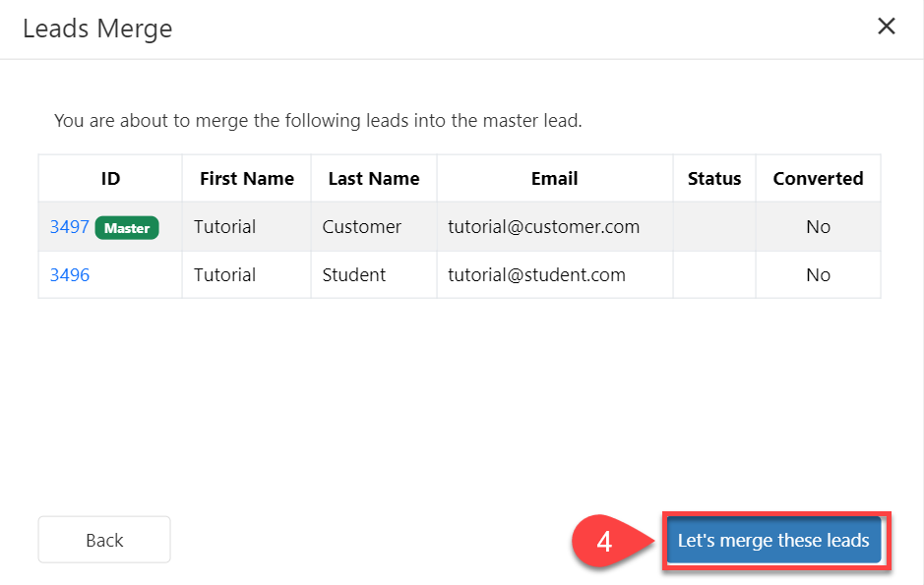
Task: Select the ID column header
Action: coord(110,179)
